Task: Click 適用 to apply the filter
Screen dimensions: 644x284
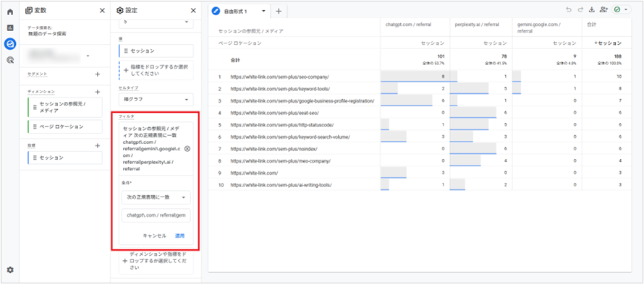Action: tap(180, 236)
